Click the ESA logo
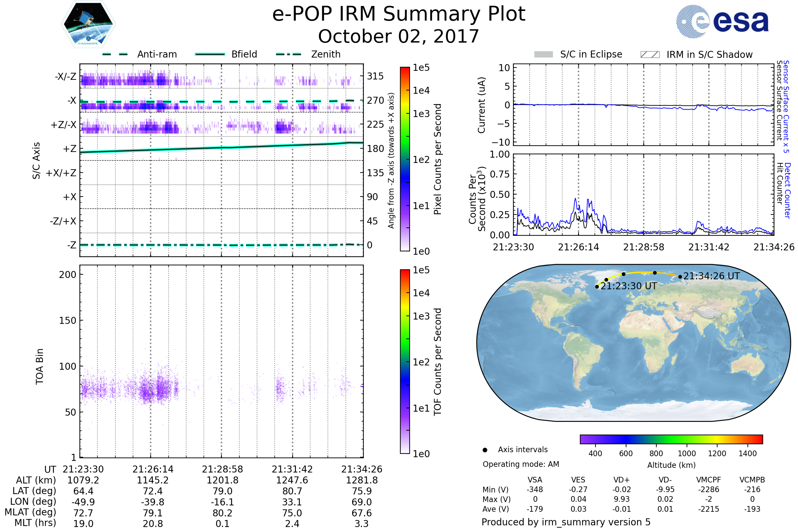 (722, 21)
